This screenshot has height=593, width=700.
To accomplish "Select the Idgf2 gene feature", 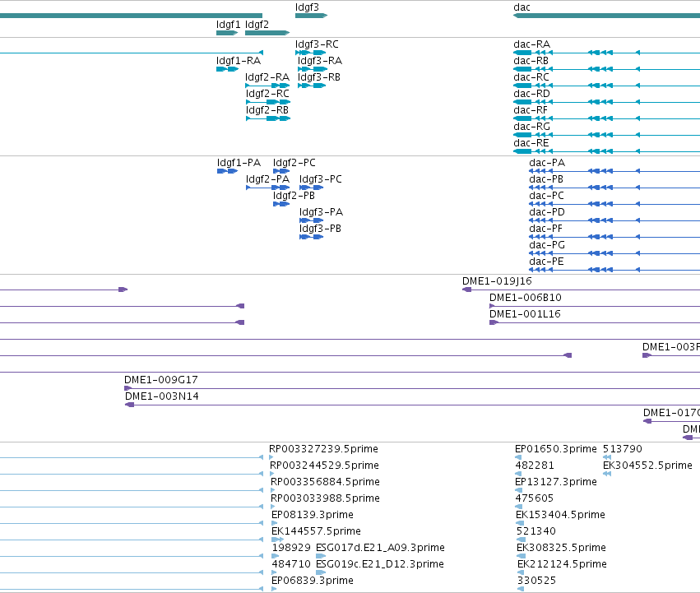I will click(267, 33).
